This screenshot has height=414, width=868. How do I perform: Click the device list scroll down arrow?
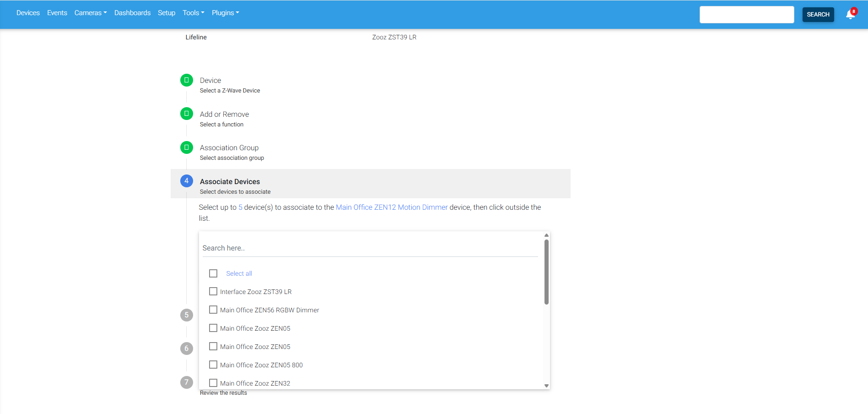(x=546, y=386)
